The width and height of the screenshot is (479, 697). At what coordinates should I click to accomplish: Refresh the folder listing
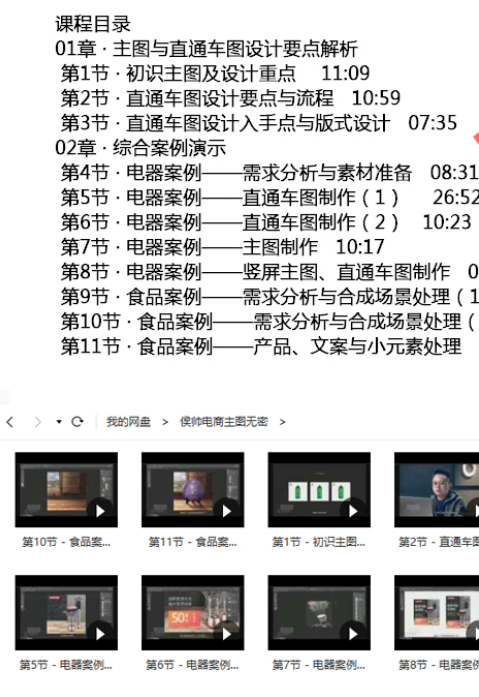coord(77,421)
